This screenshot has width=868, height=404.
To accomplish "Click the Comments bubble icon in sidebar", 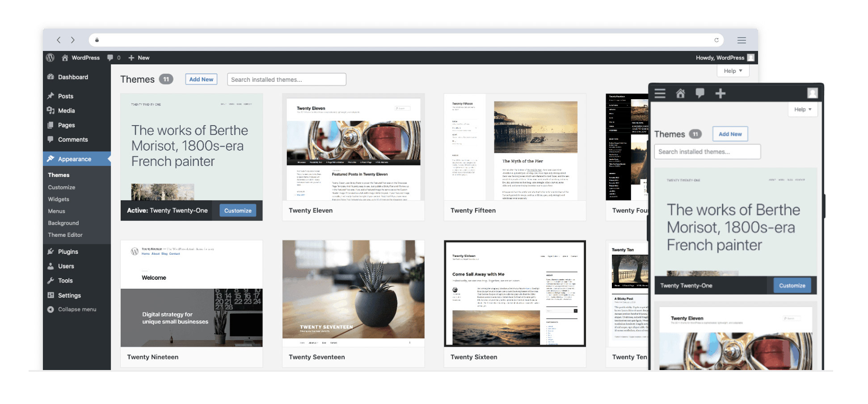I will [51, 139].
